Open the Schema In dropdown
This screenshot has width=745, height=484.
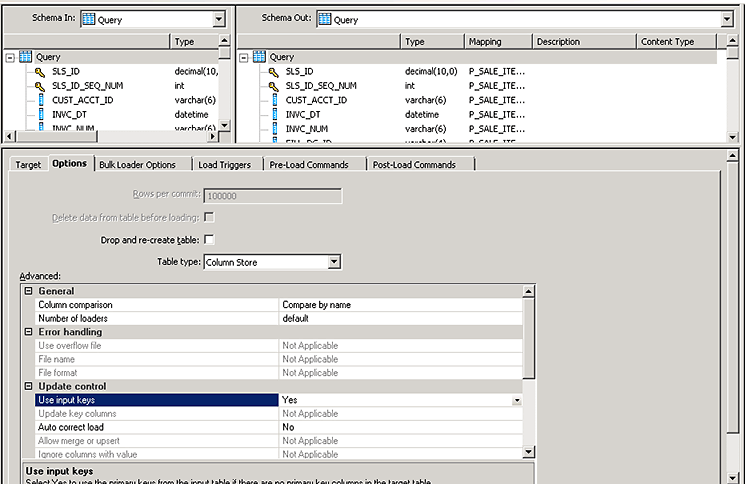(x=219, y=19)
